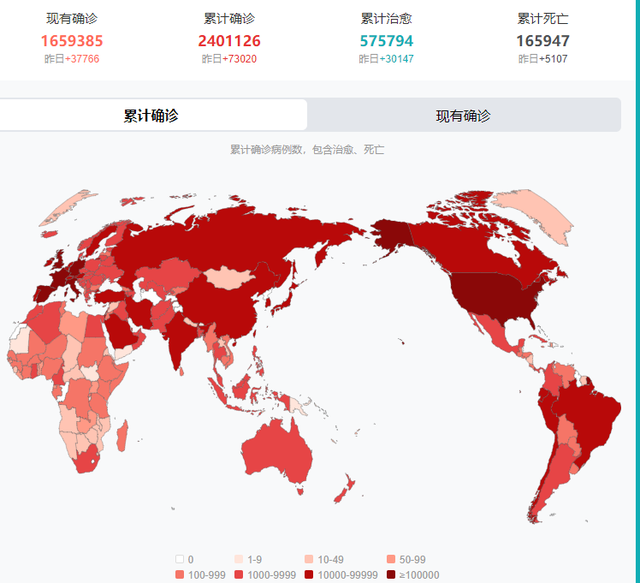
Task: Toggle the 10-49 legend swatch
Action: [309, 559]
